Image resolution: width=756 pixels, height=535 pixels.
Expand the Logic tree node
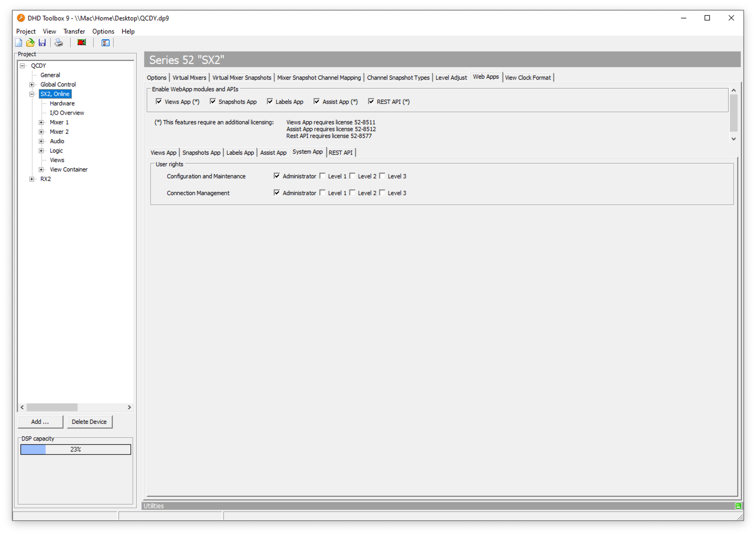pos(41,151)
